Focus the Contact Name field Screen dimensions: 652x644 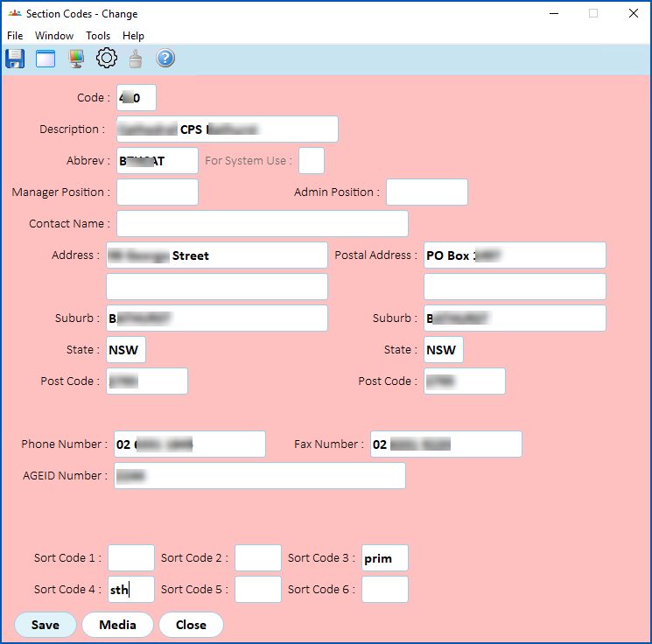tap(263, 224)
